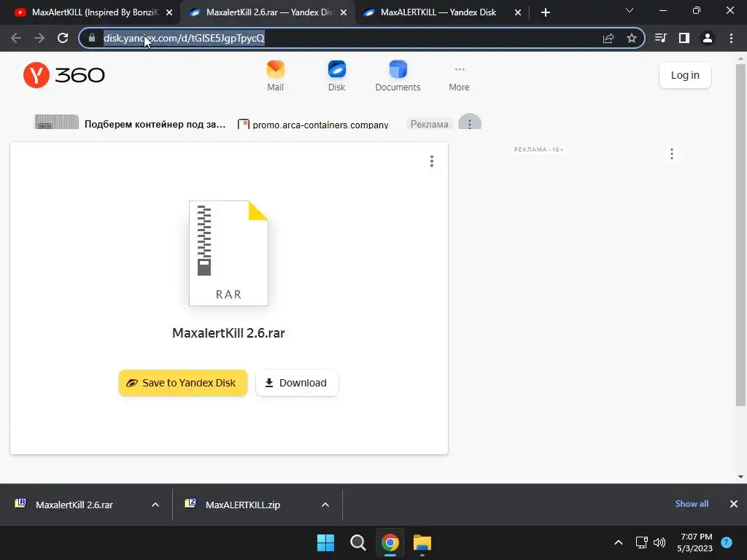Close the MaxalertKill 2.6.rar tab

click(x=344, y=13)
